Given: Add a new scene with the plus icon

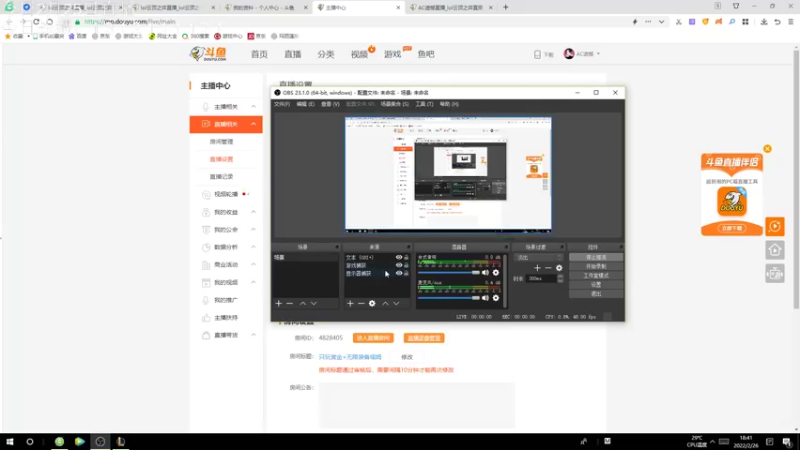Looking at the screenshot, I should 279,304.
